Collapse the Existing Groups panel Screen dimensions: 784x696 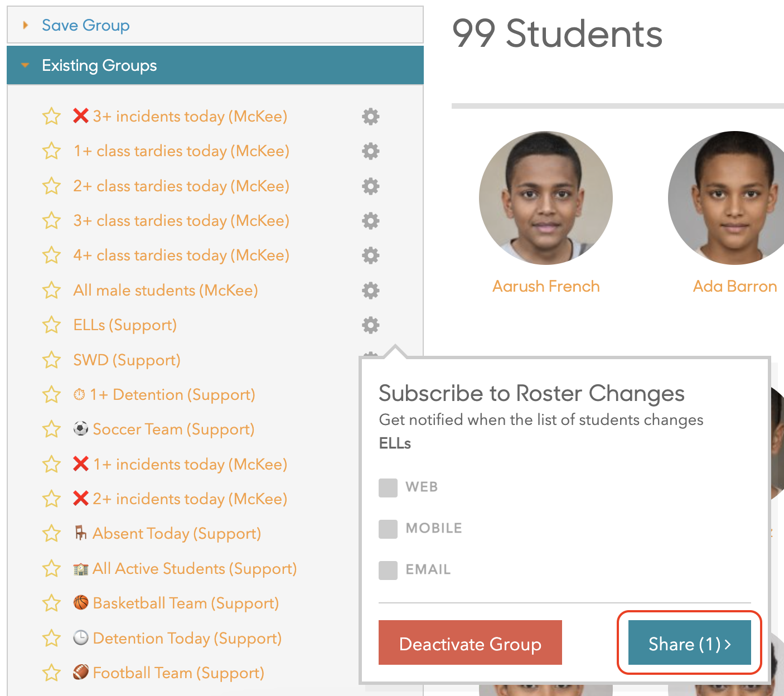pyautogui.click(x=99, y=65)
